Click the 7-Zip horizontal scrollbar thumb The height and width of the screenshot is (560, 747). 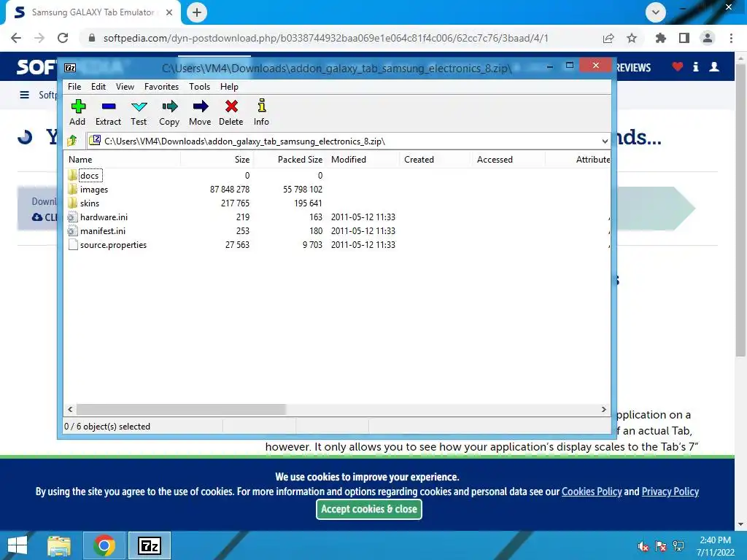click(181, 410)
